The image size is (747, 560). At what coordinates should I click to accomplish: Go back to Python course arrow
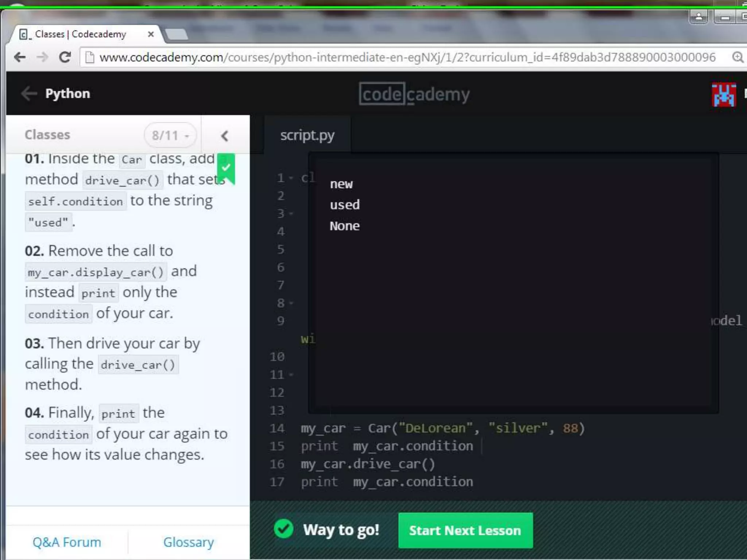(29, 94)
